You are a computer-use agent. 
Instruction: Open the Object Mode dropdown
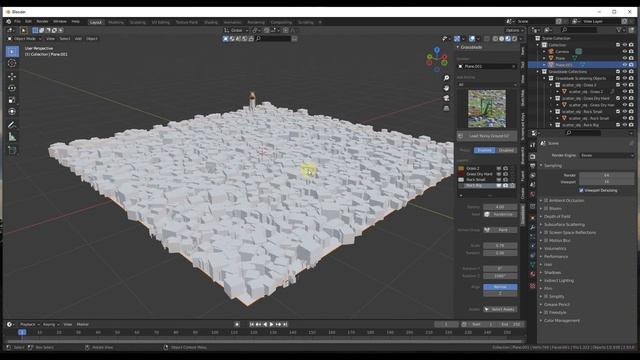[x=24, y=39]
